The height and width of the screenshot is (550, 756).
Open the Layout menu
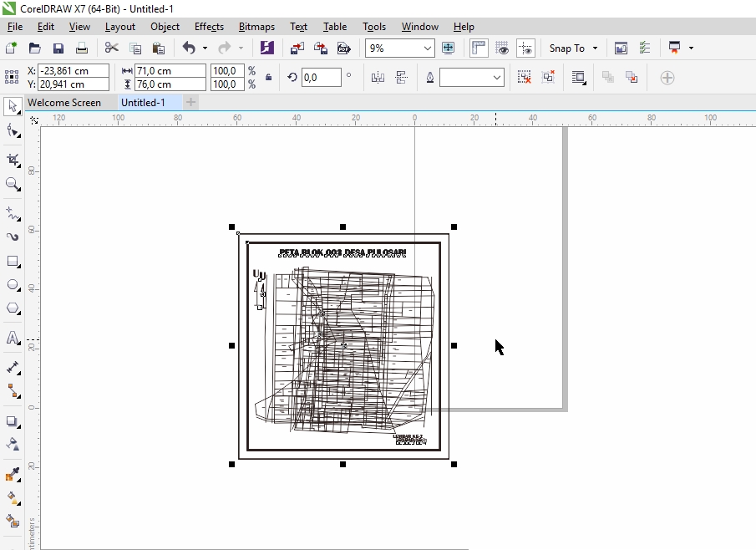pyautogui.click(x=120, y=27)
